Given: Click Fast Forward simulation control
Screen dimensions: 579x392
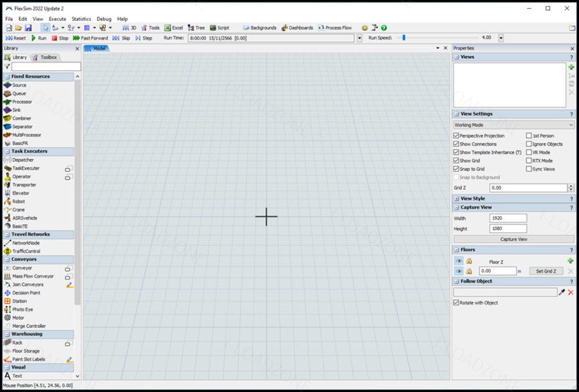Looking at the screenshot, I should coord(90,38).
